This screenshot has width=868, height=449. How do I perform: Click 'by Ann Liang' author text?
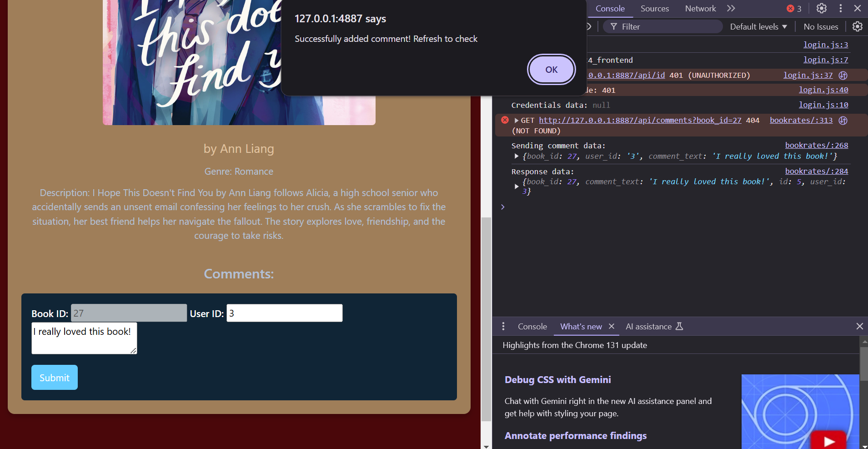point(239,149)
